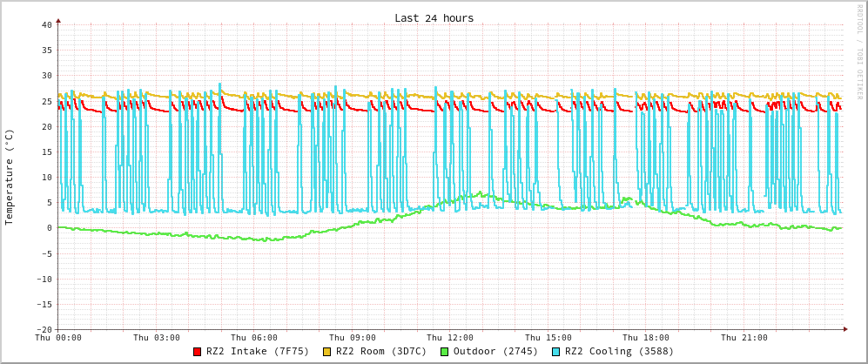Select the 'Outdoor (2745)' legend label
The width and height of the screenshot is (868, 364).
[x=495, y=351]
